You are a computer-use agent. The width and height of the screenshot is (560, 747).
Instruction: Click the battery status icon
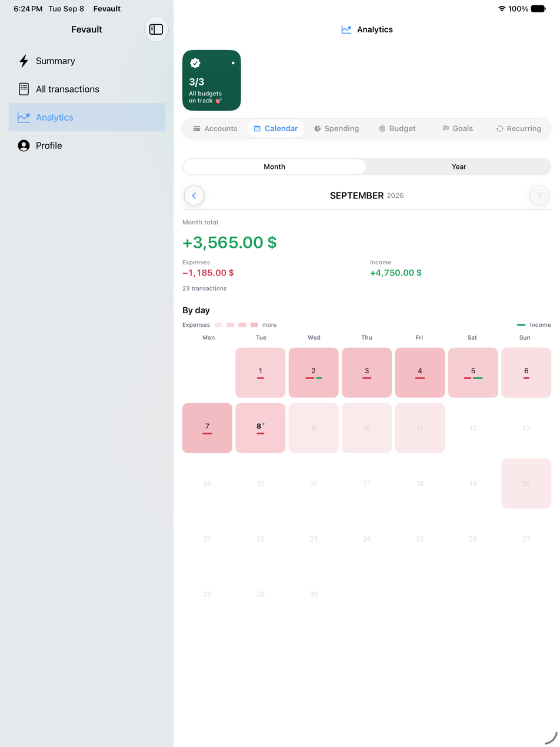click(x=539, y=9)
